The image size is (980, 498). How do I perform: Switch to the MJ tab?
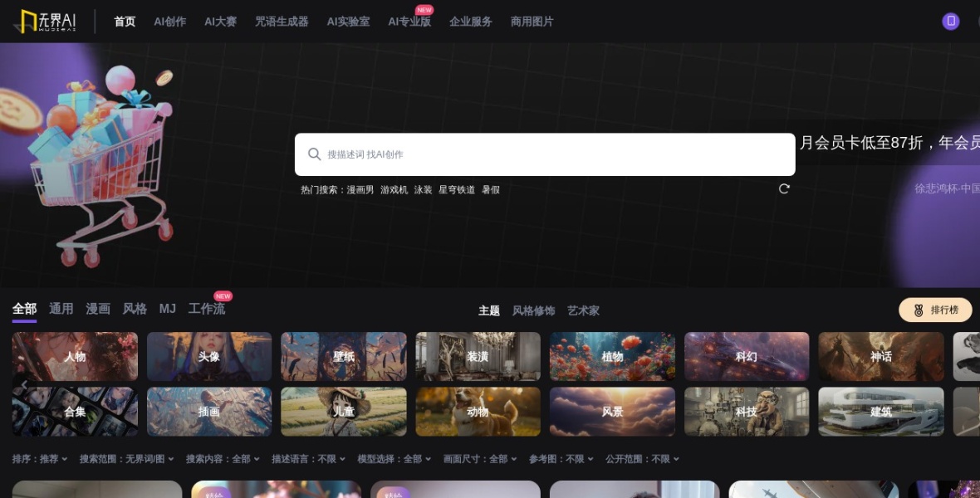tap(168, 308)
